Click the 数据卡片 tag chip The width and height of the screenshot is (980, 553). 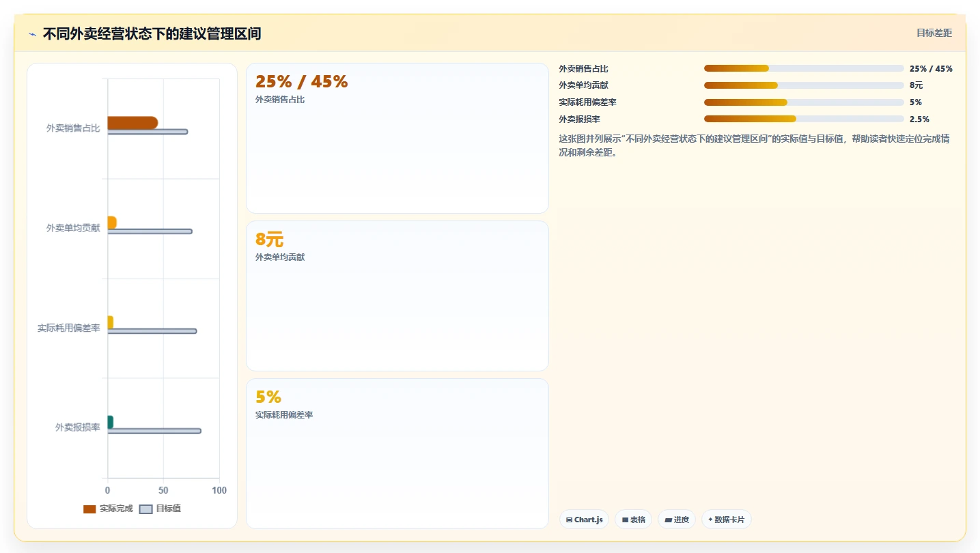pos(727,520)
